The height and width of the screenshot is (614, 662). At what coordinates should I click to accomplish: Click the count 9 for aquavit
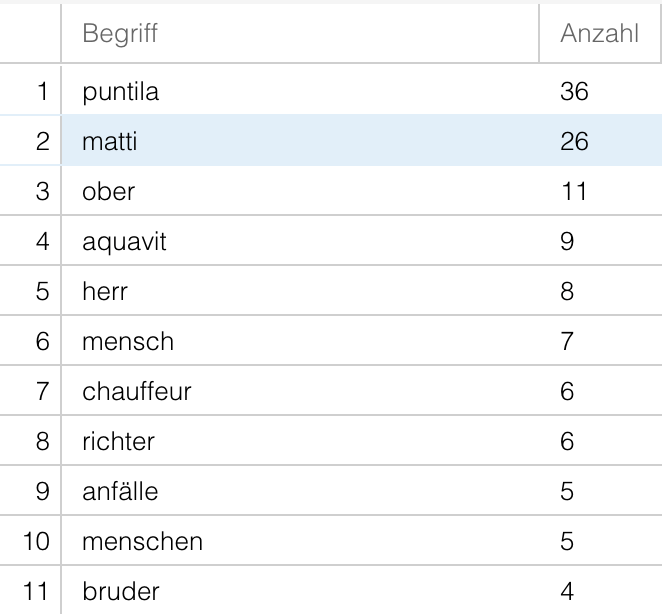point(567,242)
